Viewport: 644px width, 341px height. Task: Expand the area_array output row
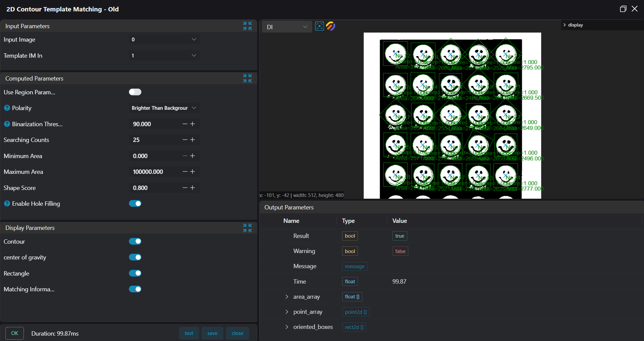287,297
